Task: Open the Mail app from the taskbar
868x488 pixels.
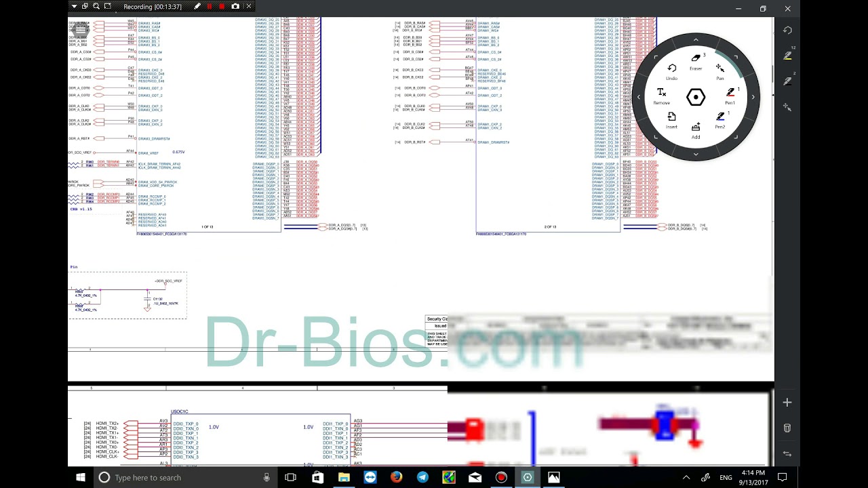Action: (x=475, y=477)
